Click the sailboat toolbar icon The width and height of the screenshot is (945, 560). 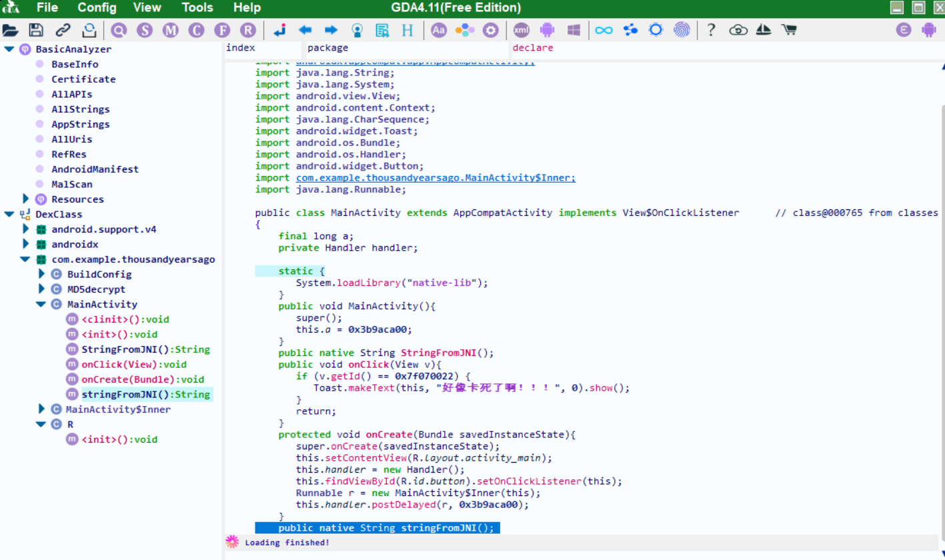point(764,30)
